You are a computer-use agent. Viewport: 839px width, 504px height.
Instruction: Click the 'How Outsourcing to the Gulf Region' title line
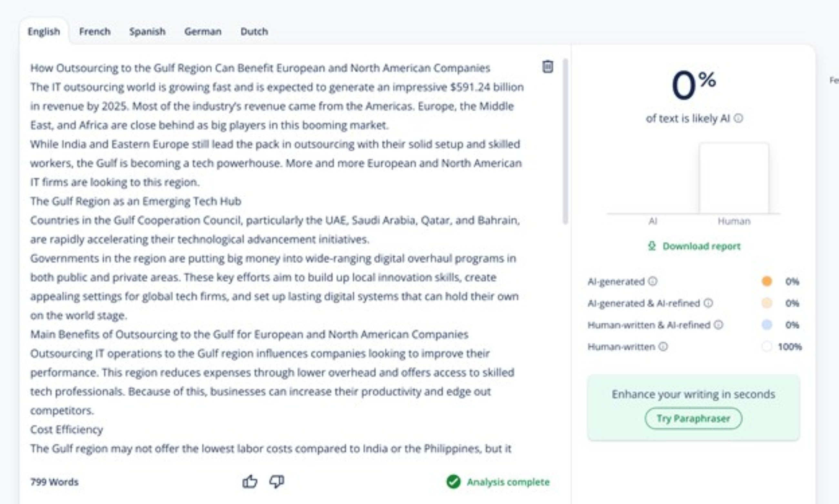pyautogui.click(x=260, y=68)
